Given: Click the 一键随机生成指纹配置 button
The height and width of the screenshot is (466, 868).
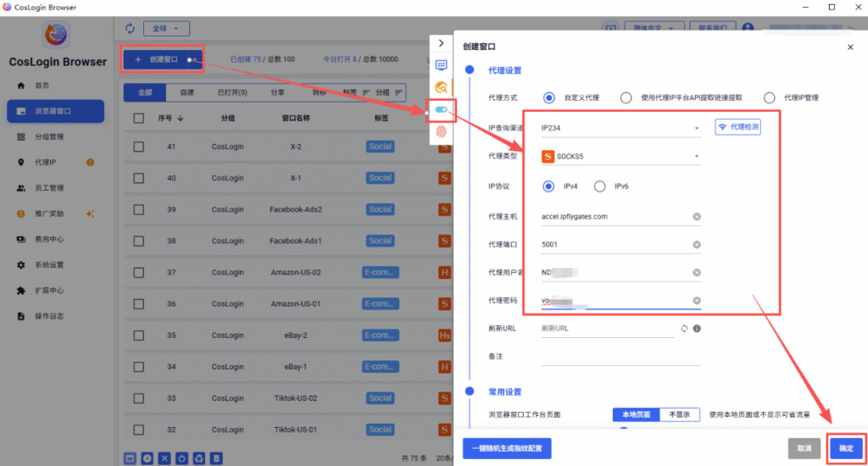Looking at the screenshot, I should (507, 448).
